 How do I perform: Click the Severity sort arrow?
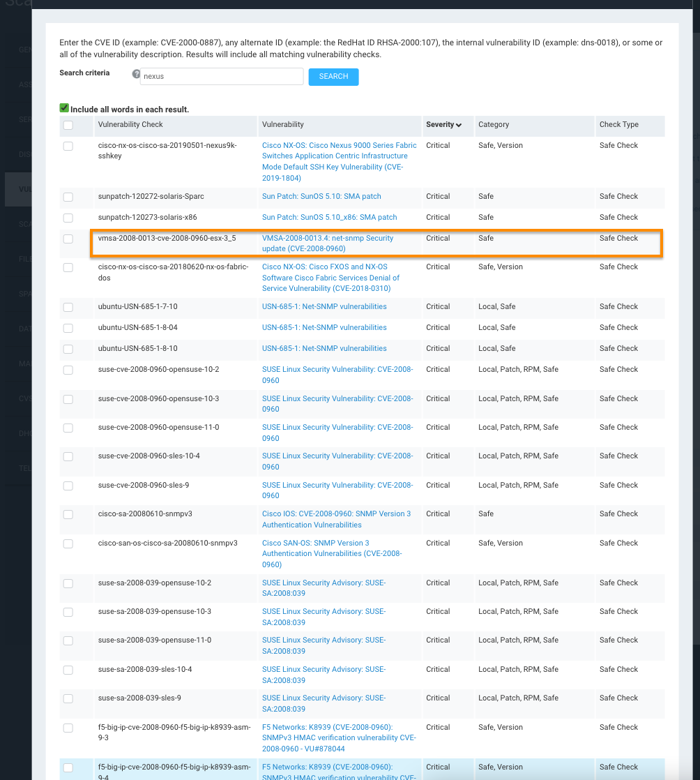[458, 125]
